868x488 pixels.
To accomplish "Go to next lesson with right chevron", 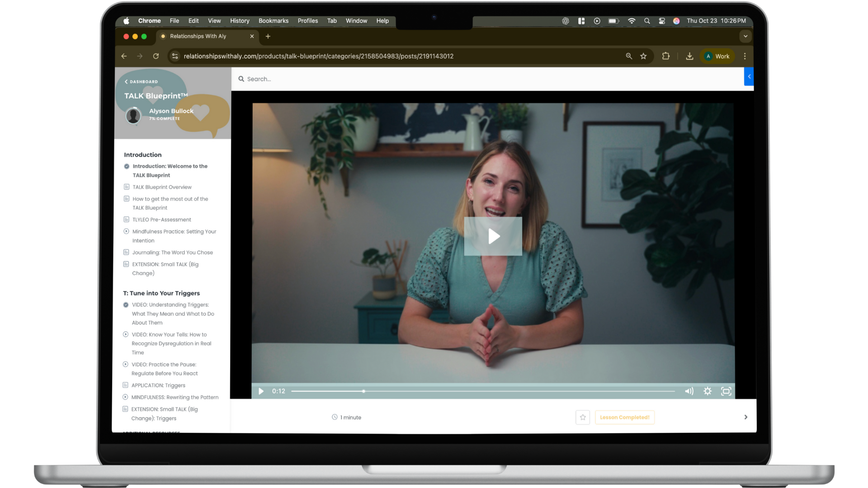I will pos(746,417).
